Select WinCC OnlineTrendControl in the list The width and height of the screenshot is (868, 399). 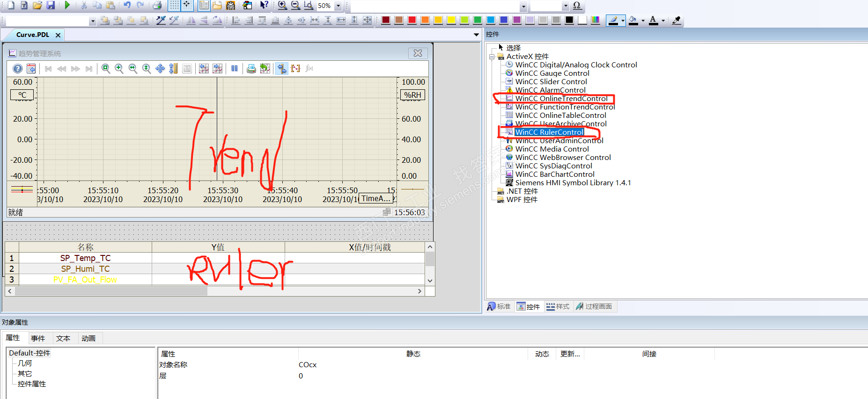[561, 98]
